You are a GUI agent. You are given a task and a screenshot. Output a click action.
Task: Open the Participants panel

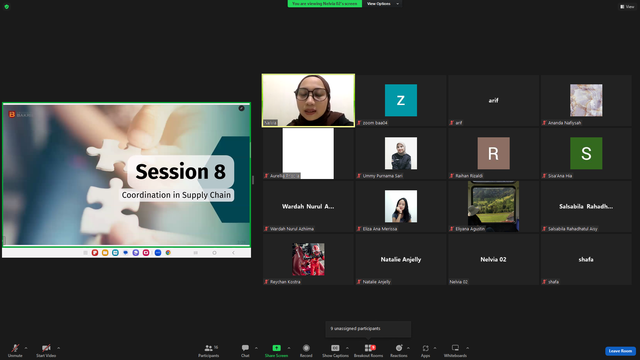[209, 350]
